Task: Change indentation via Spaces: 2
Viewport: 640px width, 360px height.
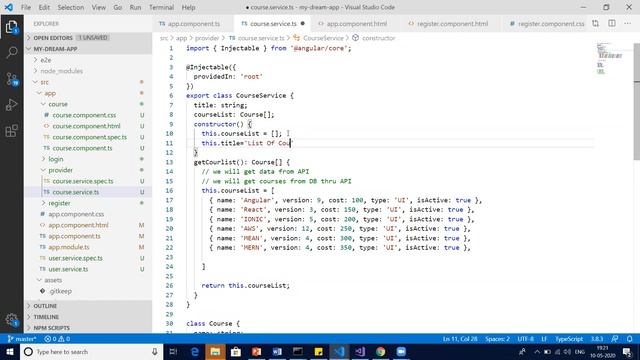Action: (x=497, y=339)
